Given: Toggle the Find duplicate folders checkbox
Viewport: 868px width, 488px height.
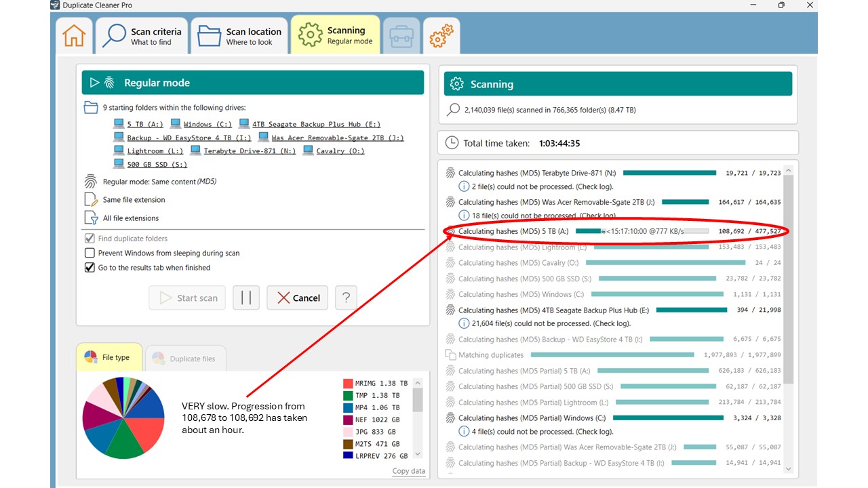Looking at the screenshot, I should pos(90,239).
